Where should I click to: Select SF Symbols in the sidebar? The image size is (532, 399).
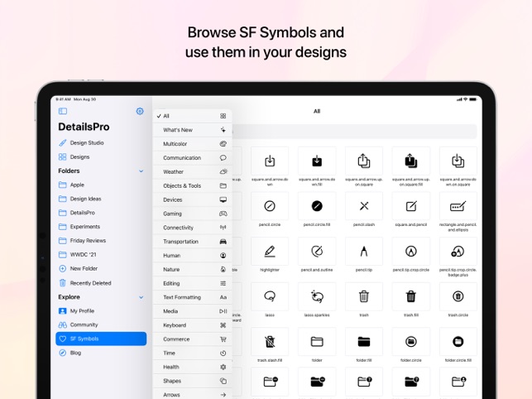pos(101,339)
